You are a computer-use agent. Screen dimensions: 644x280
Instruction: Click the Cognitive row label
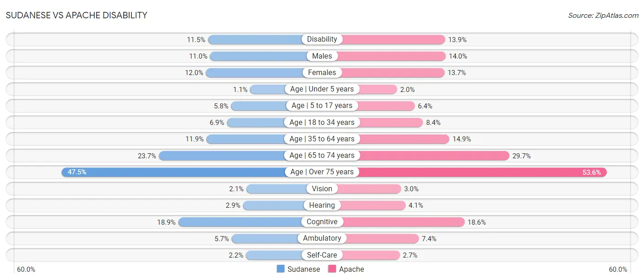click(322, 222)
